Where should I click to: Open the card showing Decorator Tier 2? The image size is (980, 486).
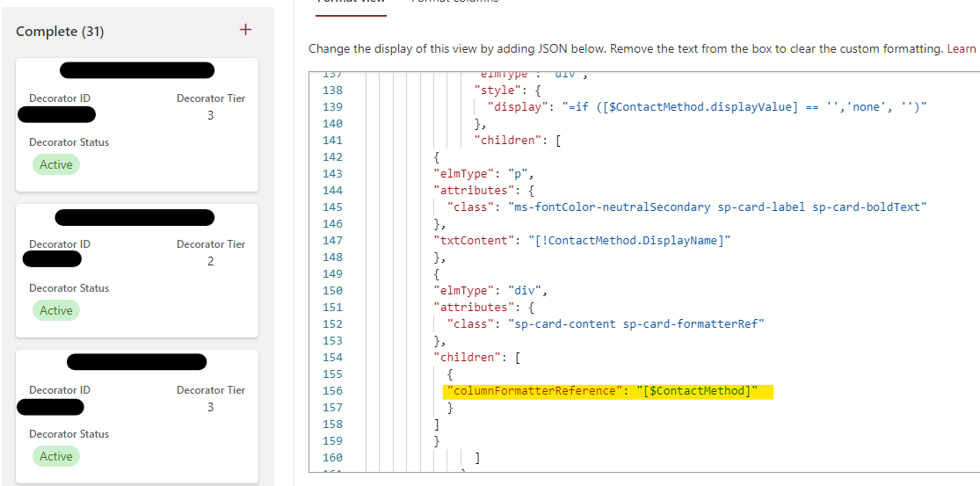click(137, 271)
